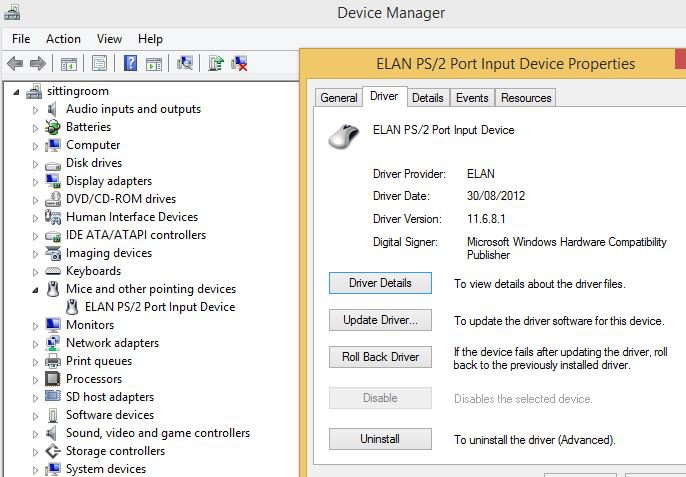Screen dimensions: 686x477
Task: Expand the Network adapters category
Action: [35, 344]
